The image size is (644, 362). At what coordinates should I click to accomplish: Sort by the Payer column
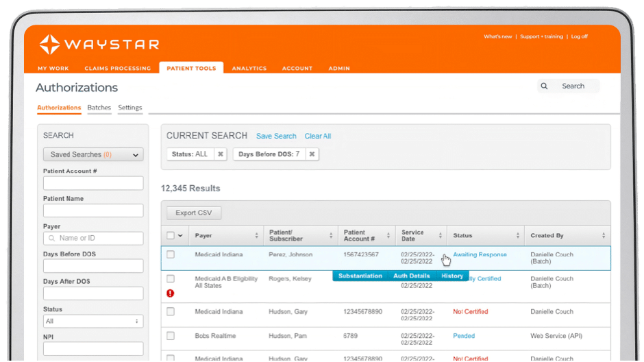[x=256, y=235]
